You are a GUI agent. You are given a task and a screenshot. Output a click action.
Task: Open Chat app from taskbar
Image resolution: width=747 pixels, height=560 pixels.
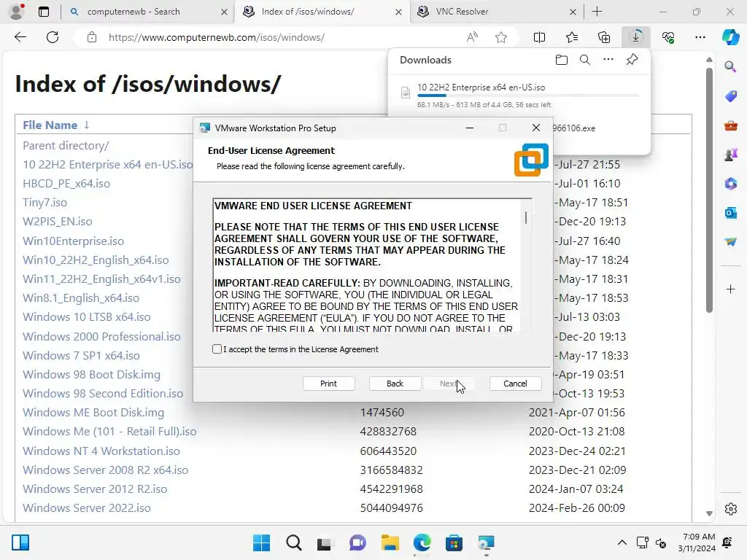pyautogui.click(x=357, y=542)
